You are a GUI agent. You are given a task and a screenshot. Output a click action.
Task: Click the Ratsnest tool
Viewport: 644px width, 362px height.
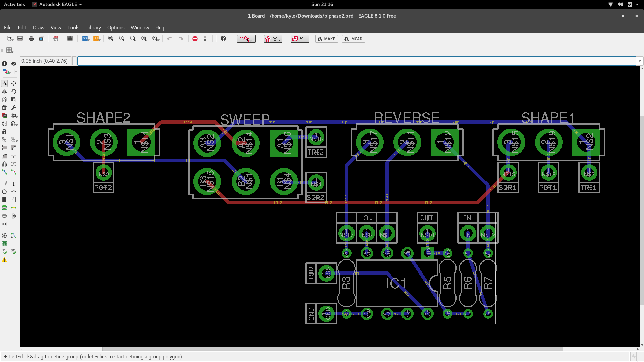pos(4,236)
